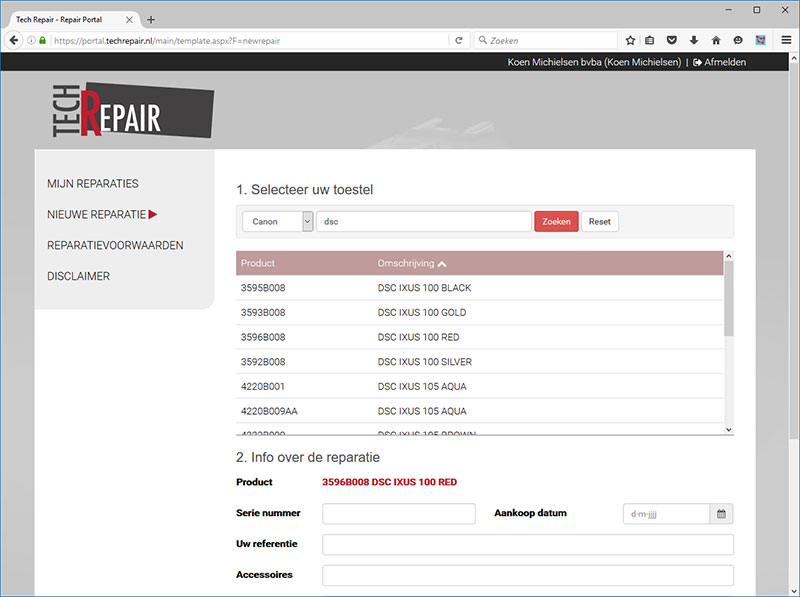Click the red Zoeken button

556,221
